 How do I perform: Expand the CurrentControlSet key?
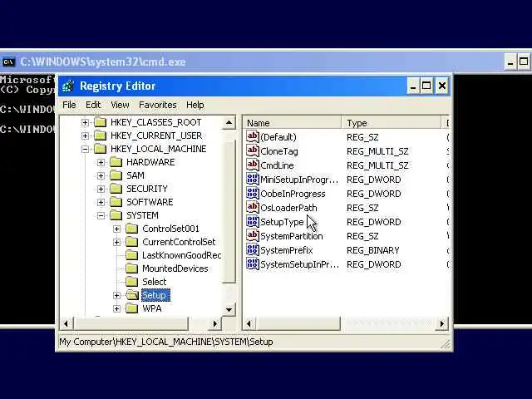pos(116,242)
